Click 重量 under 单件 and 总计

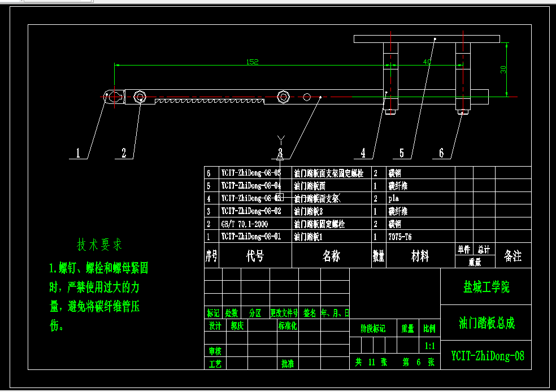tap(475, 262)
